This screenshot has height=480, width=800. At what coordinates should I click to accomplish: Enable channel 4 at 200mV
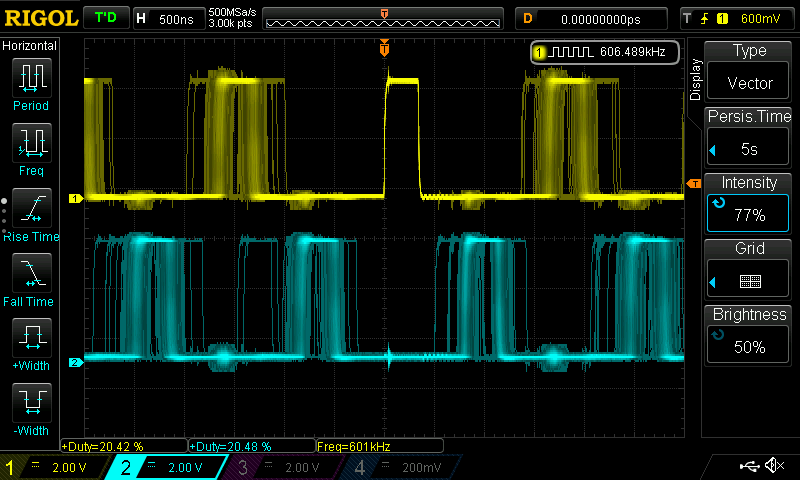[x=399, y=467]
